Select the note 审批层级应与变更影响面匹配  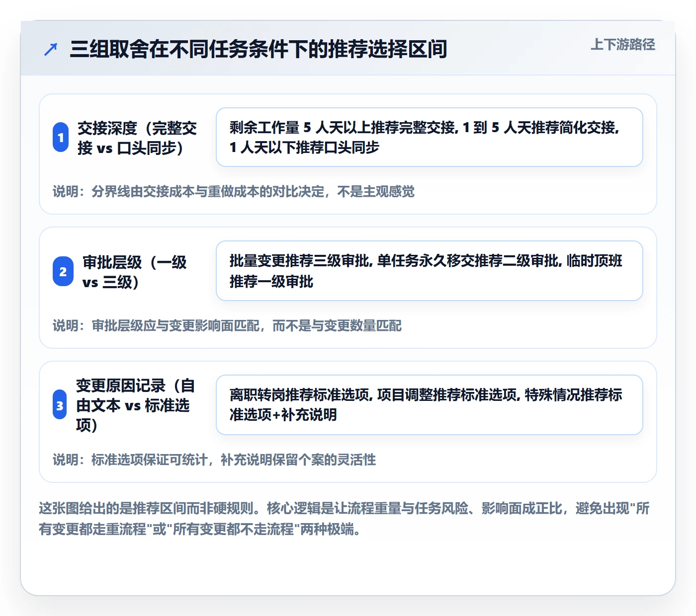pos(227,325)
